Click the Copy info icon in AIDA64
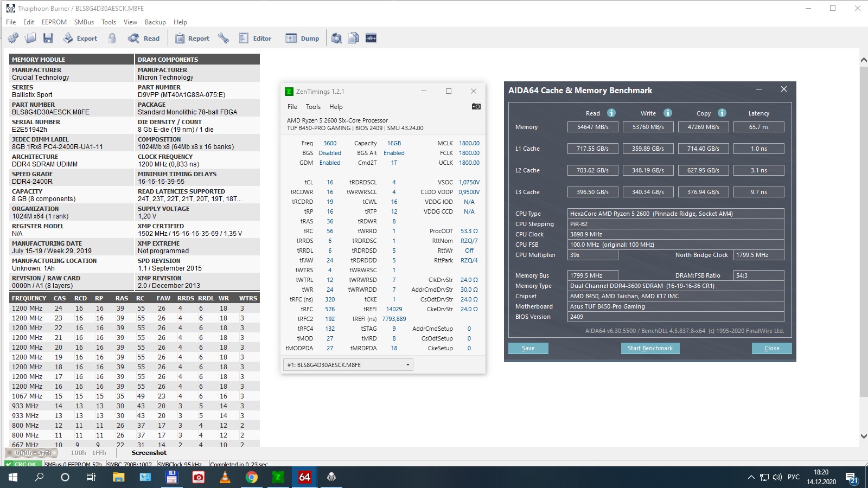Screen dimensions: 868x488 [722, 113]
